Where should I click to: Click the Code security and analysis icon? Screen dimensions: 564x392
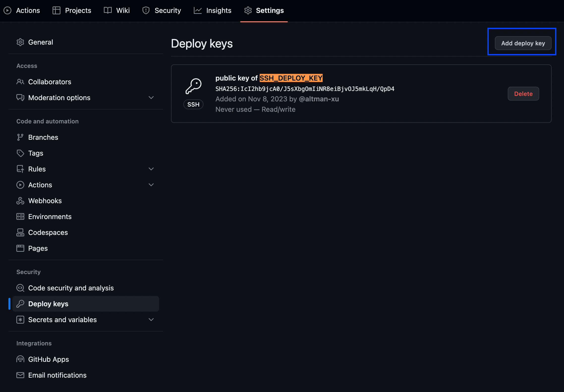(20, 288)
